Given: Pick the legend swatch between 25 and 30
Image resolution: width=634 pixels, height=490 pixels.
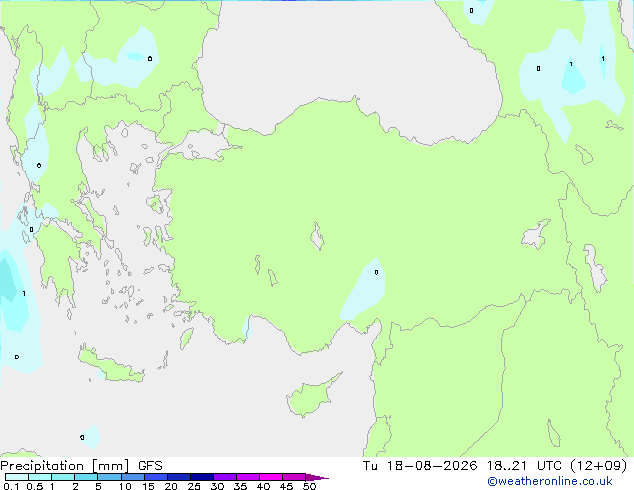Looking at the screenshot, I should [202, 477].
